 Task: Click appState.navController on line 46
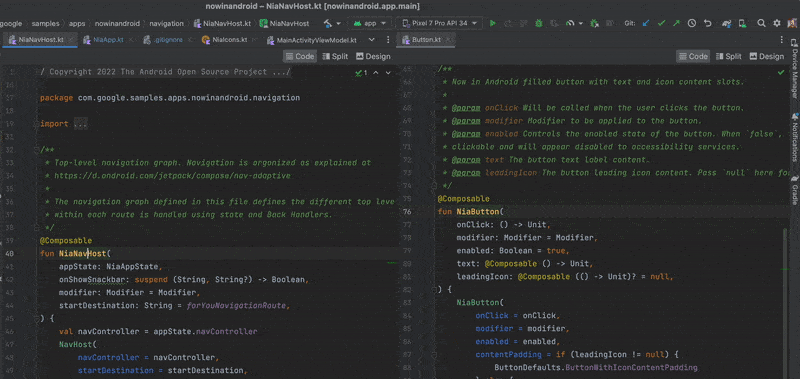(205, 332)
